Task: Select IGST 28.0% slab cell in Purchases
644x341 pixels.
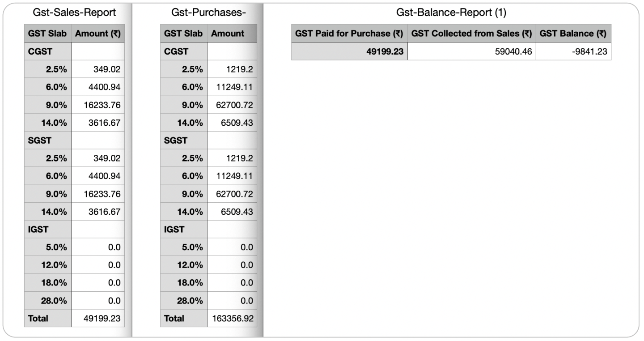Action: coord(183,301)
